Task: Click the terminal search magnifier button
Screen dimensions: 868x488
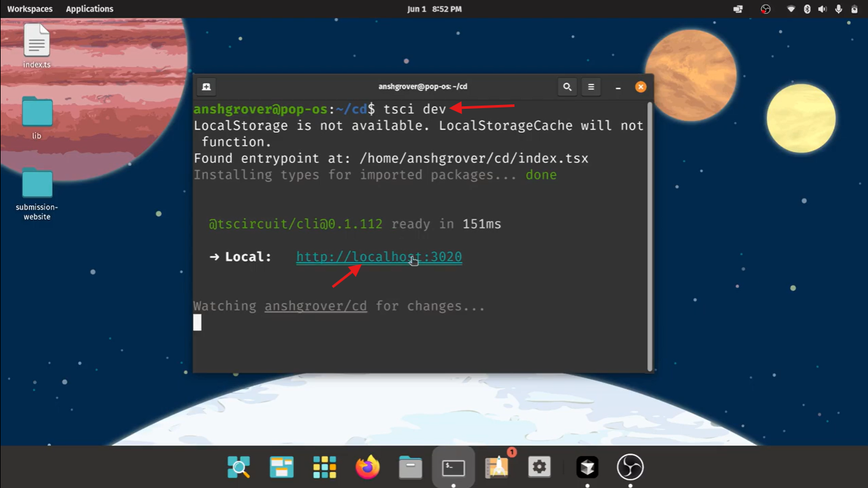Action: (567, 87)
